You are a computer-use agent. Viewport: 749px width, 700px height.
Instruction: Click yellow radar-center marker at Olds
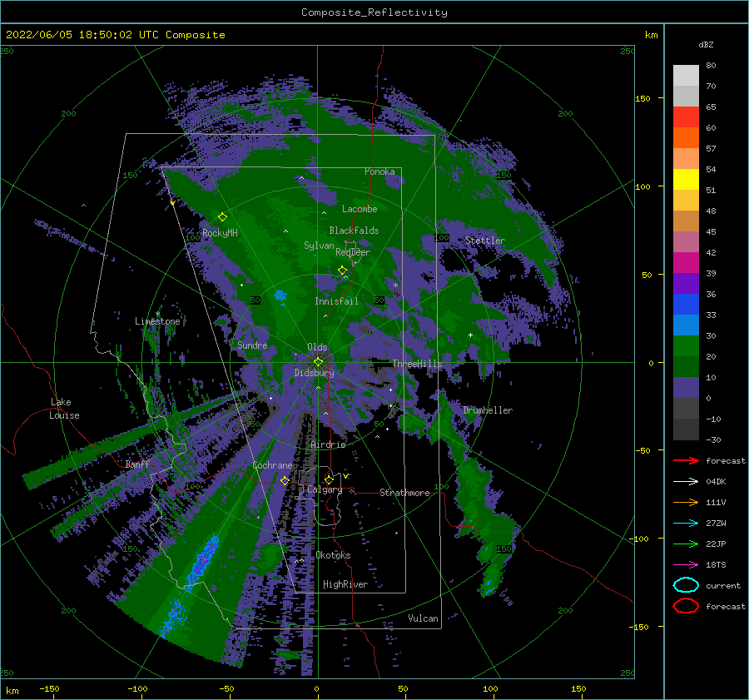(318, 362)
